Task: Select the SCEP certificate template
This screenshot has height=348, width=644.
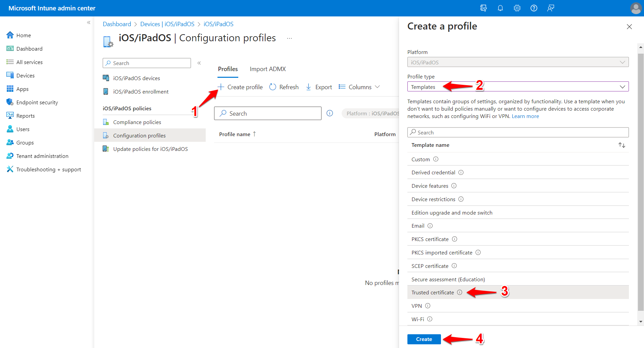Action: [518, 266]
